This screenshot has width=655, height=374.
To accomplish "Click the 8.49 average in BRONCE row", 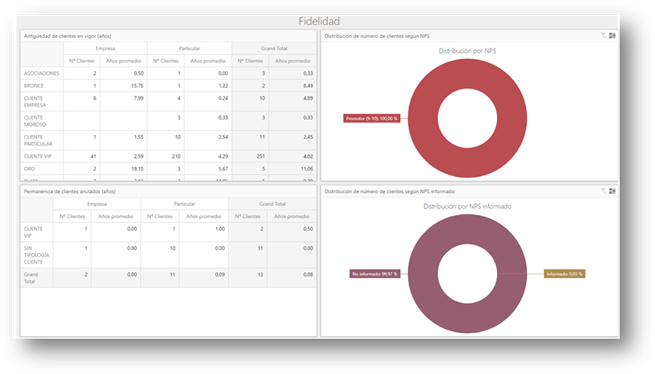I will (x=308, y=86).
